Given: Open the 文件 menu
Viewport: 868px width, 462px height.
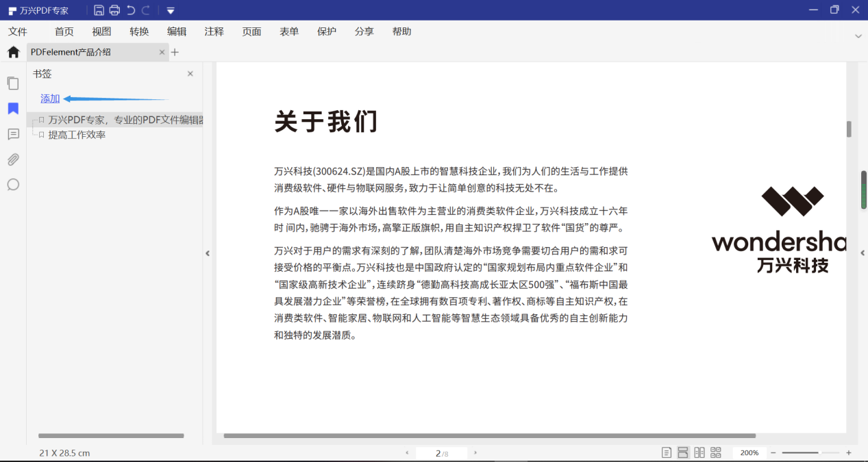Looking at the screenshot, I should coord(18,31).
